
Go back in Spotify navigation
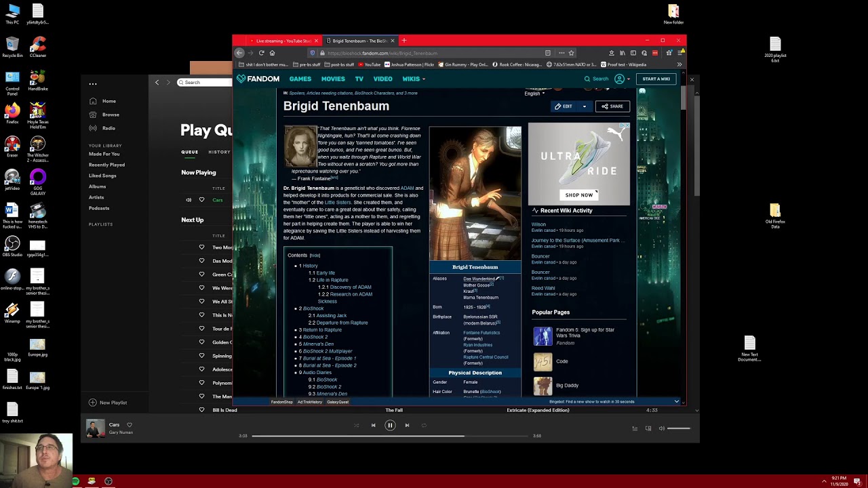coord(157,83)
